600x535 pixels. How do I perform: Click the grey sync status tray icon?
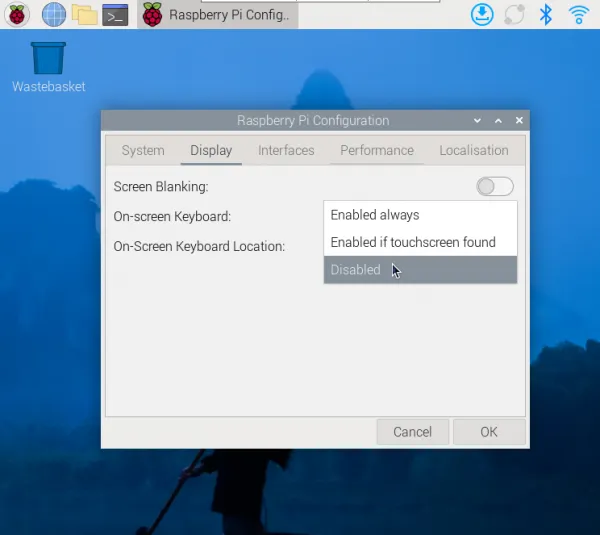tap(514, 14)
